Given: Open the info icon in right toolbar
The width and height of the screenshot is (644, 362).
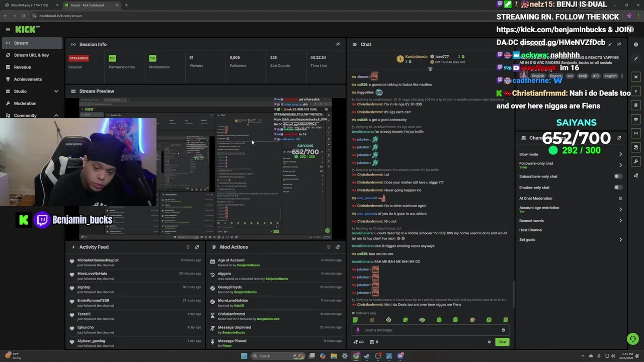Looking at the screenshot, I should (636, 44).
